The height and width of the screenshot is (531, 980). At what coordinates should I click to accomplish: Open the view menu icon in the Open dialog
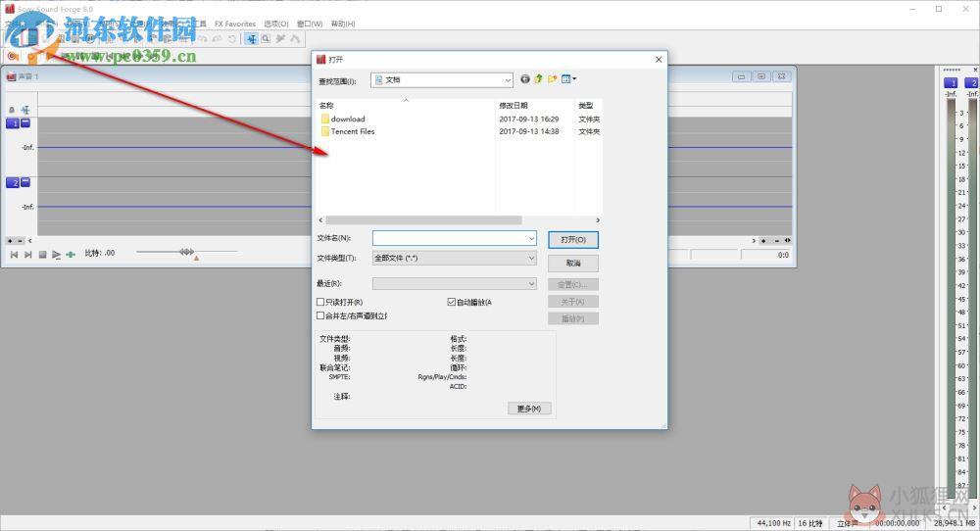568,79
